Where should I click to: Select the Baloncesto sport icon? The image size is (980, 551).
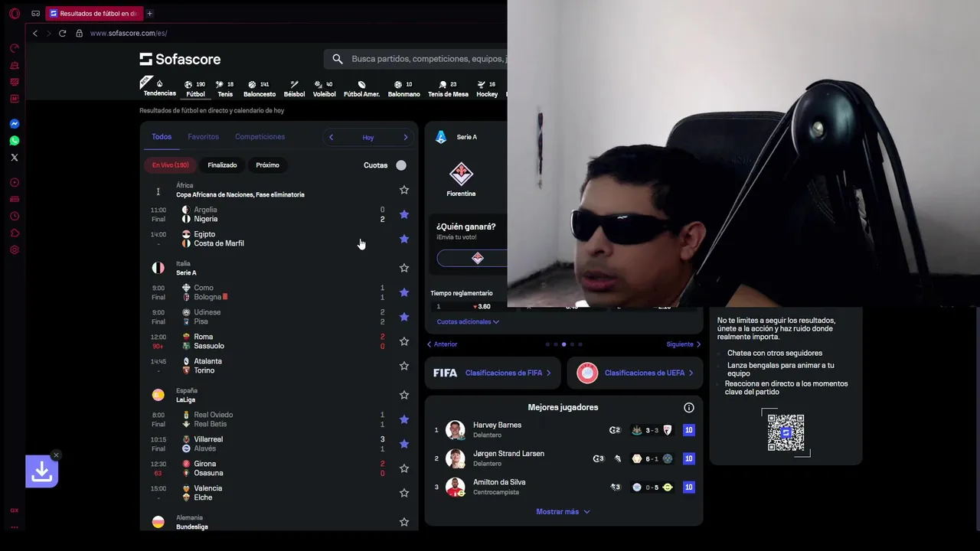260,89
